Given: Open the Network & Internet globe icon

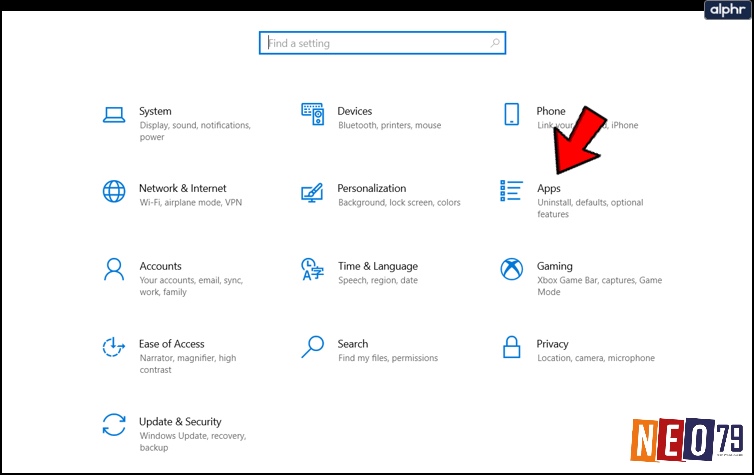Looking at the screenshot, I should pos(114,191).
